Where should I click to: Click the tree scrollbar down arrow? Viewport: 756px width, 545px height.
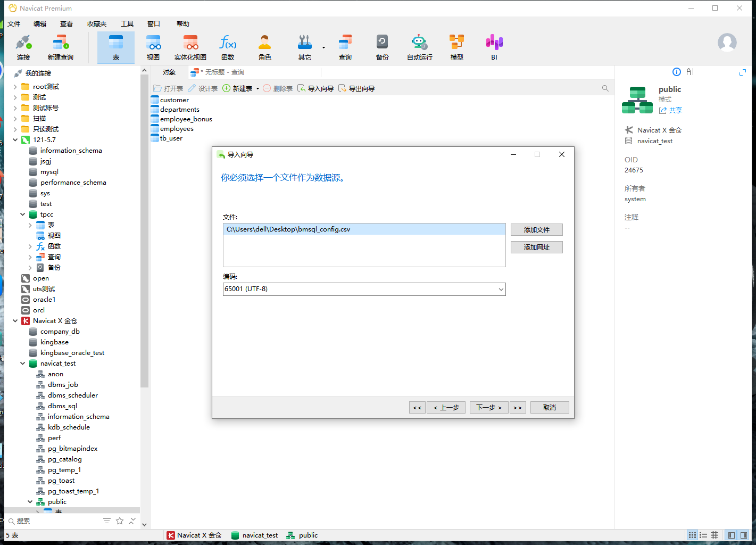(144, 524)
